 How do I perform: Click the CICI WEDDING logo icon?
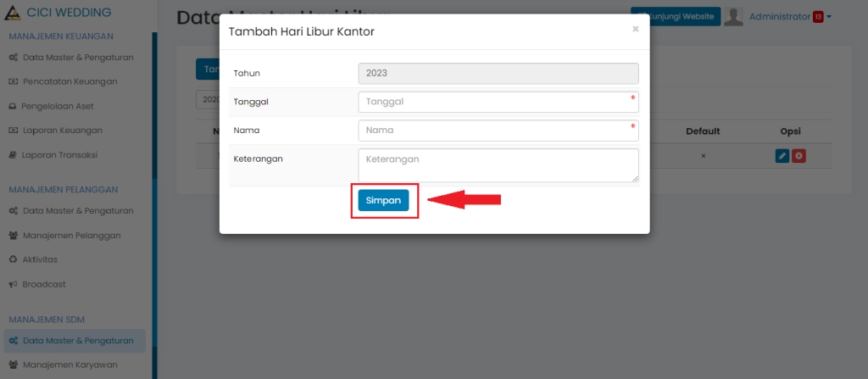click(x=13, y=13)
